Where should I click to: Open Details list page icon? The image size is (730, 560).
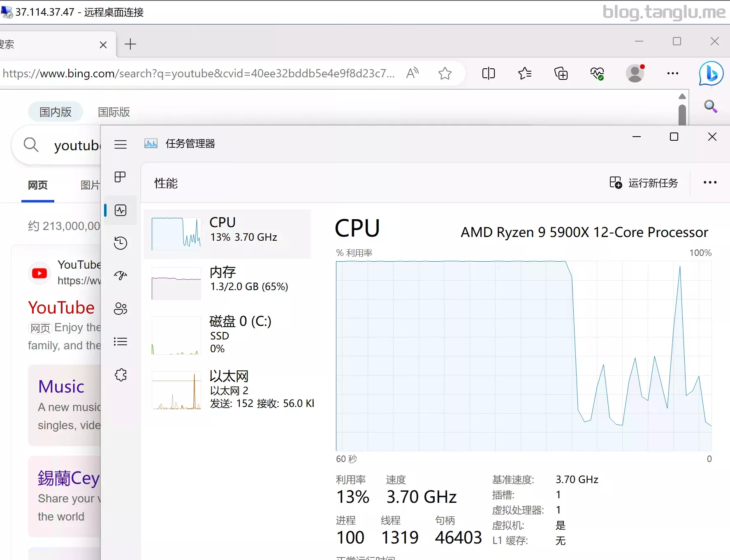point(121,342)
